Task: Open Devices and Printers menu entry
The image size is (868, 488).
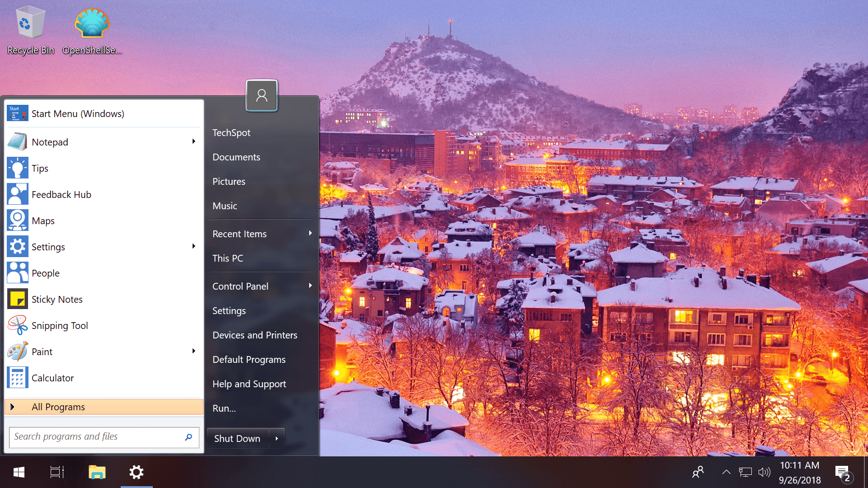Action: tap(255, 335)
